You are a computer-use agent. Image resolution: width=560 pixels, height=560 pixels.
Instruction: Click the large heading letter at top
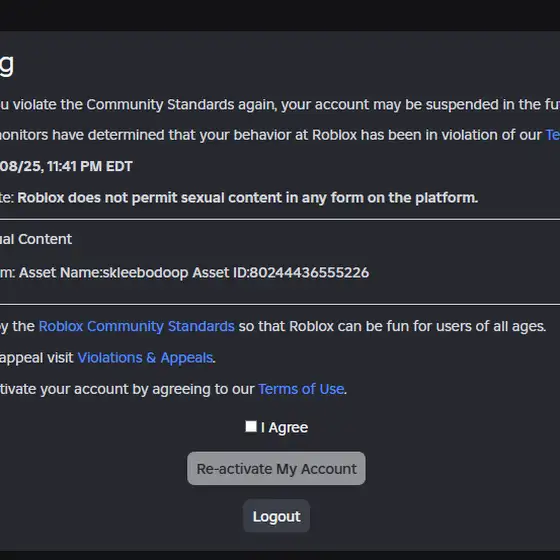(x=7, y=65)
